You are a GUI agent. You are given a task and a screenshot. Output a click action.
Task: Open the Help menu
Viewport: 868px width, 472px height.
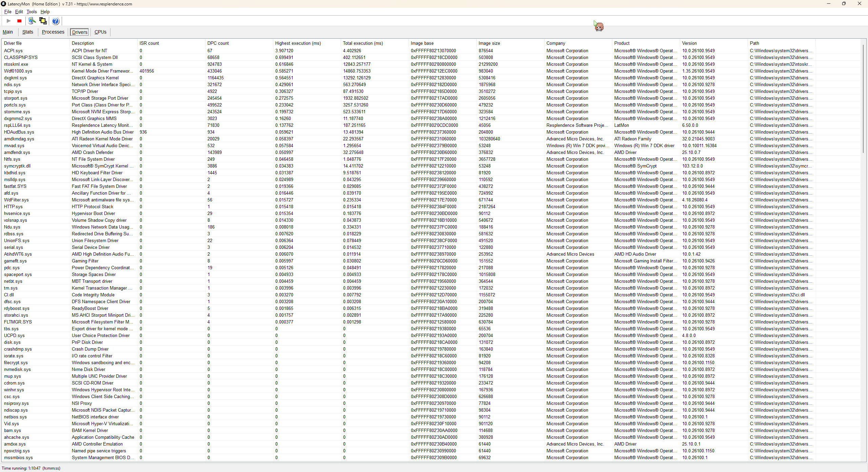pyautogui.click(x=45, y=12)
